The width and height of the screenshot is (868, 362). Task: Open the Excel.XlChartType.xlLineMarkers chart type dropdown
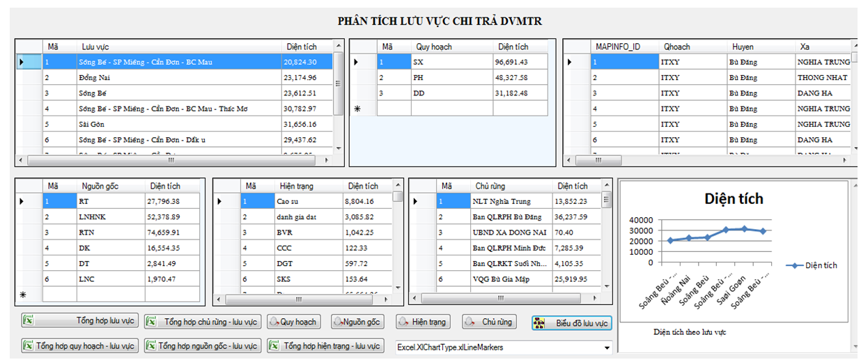(x=607, y=347)
